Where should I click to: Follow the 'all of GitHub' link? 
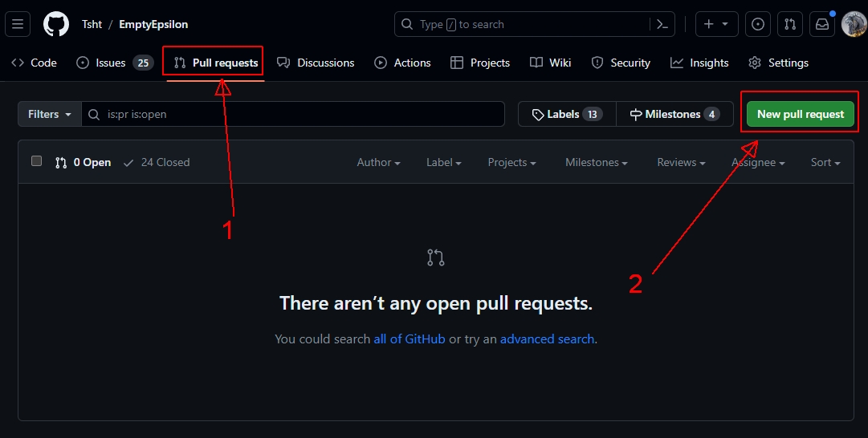tap(409, 339)
